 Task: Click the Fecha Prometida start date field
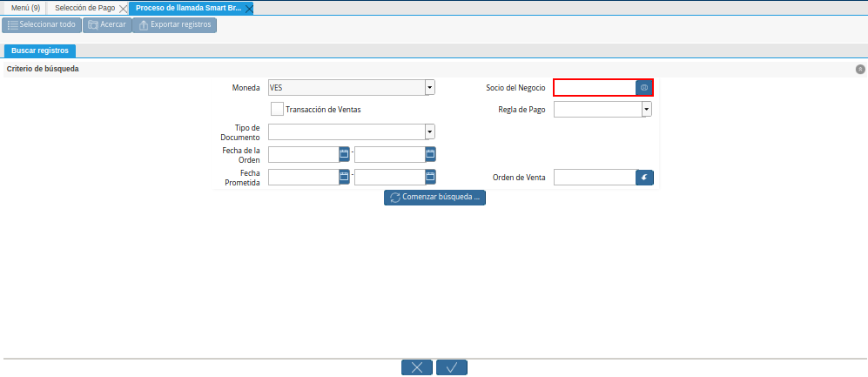[x=303, y=177]
